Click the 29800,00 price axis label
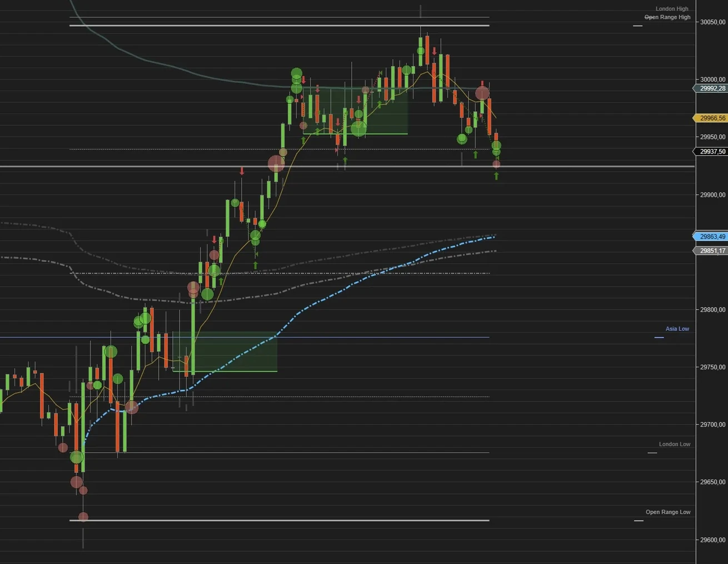This screenshot has height=564, width=728. click(712, 310)
